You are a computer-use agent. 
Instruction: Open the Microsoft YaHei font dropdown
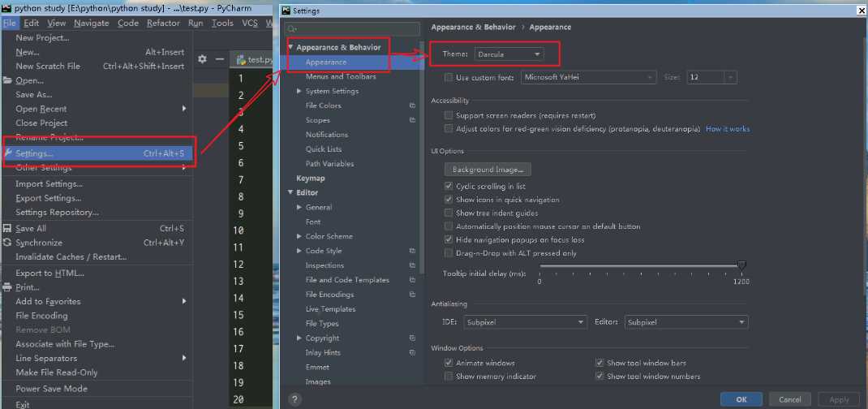coord(589,77)
